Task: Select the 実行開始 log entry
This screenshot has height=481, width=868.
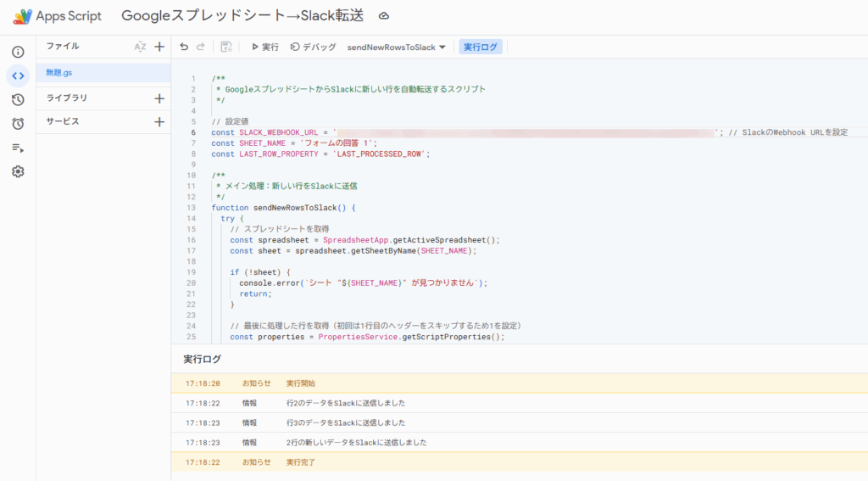Action: (x=520, y=383)
